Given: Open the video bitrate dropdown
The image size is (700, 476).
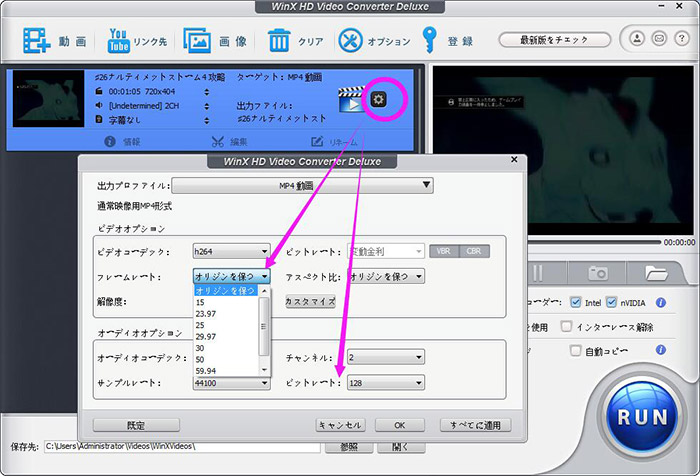Looking at the screenshot, I should coord(386,251).
